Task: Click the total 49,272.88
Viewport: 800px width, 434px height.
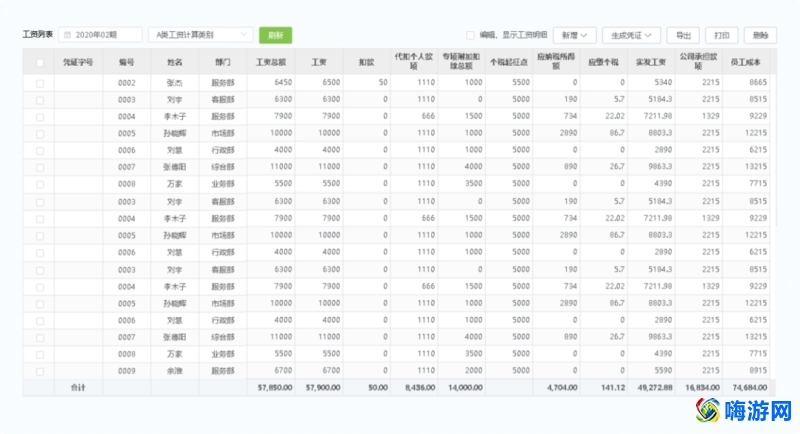Action: (655, 388)
